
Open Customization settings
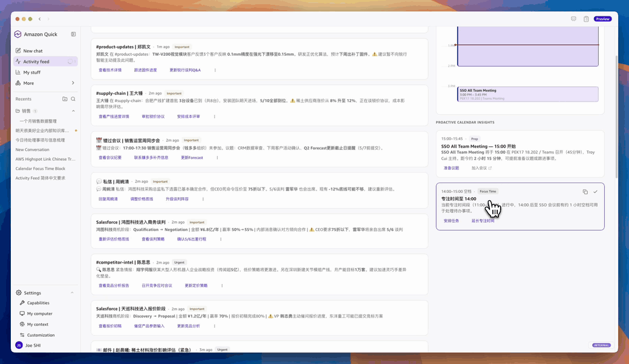(x=41, y=335)
